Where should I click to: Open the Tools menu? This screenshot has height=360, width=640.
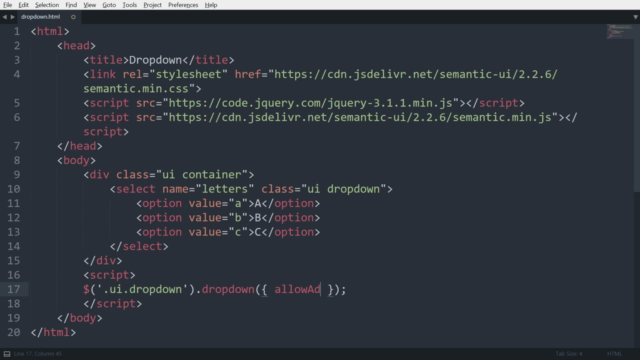129,5
